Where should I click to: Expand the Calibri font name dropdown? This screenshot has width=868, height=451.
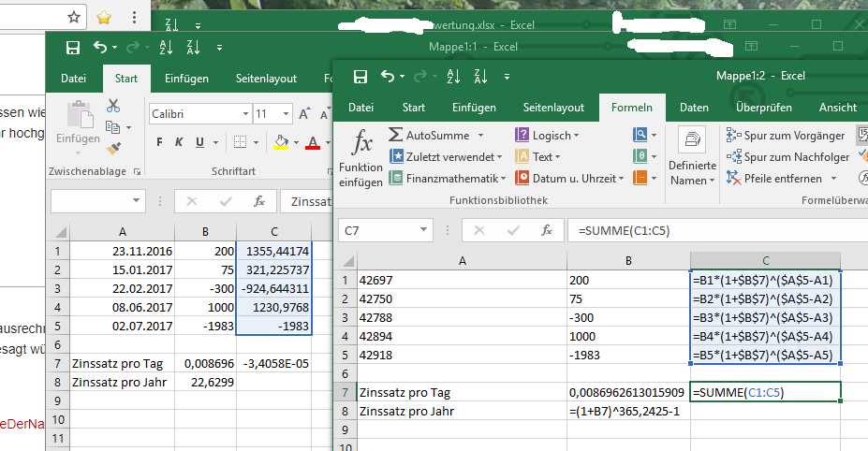click(x=245, y=114)
